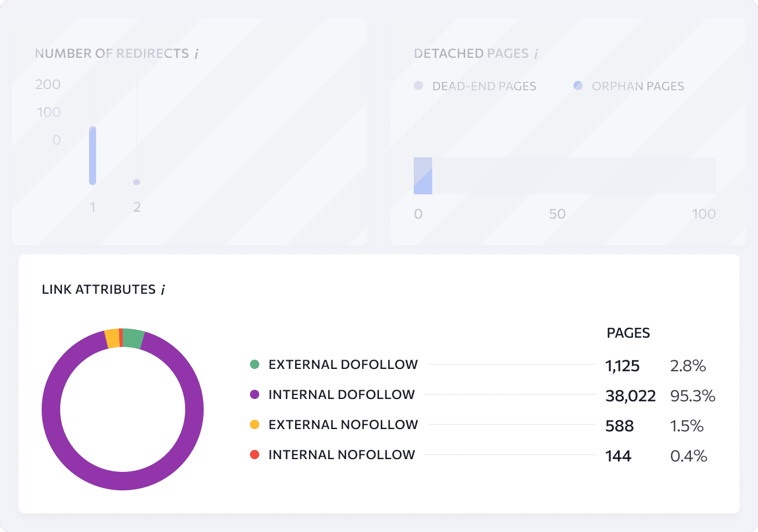Click the green donut chart segment
The width and height of the screenshot is (758, 532).
134,338
